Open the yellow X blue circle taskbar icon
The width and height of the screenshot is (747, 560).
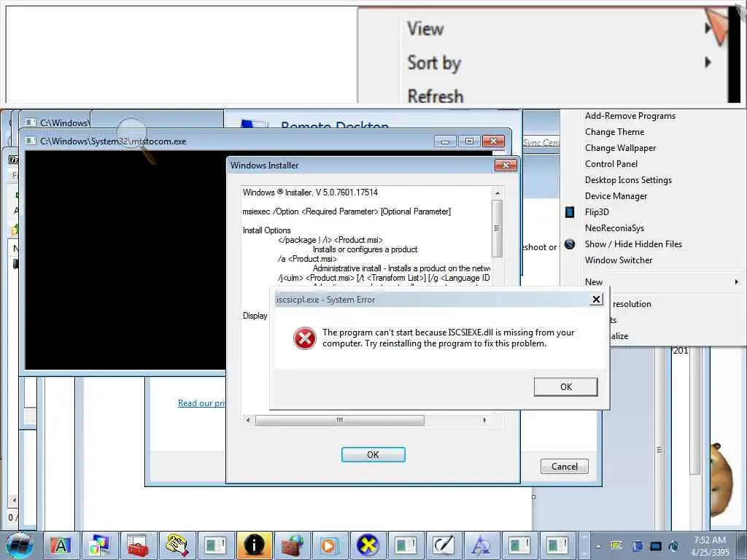click(368, 545)
